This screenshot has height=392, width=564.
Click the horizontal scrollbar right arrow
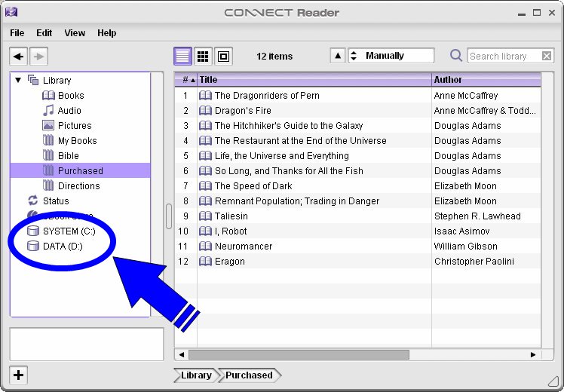pos(533,354)
